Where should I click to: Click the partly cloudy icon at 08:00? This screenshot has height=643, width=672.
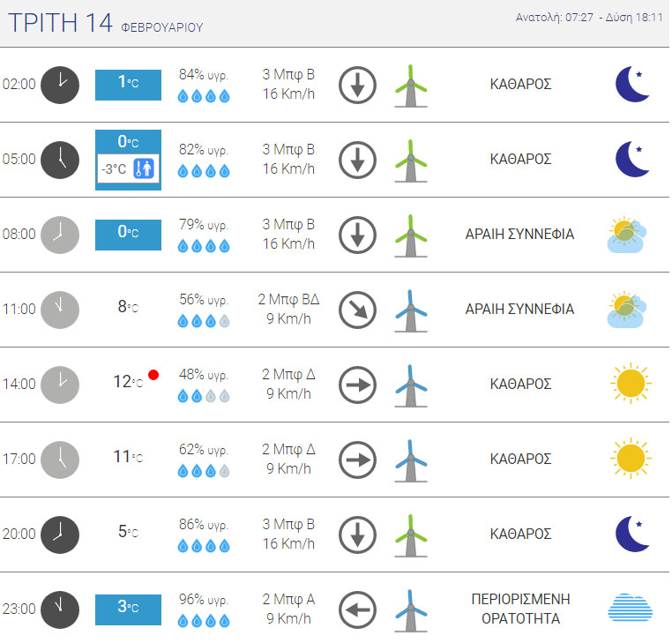tap(627, 235)
